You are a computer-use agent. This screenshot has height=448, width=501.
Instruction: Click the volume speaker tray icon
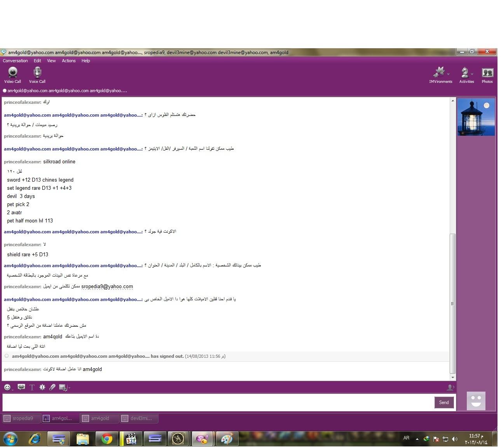(x=455, y=439)
